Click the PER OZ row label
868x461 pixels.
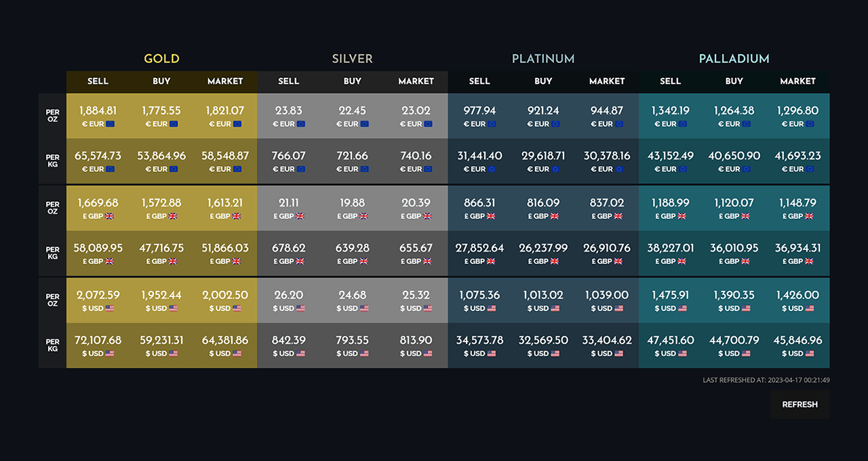(x=52, y=115)
